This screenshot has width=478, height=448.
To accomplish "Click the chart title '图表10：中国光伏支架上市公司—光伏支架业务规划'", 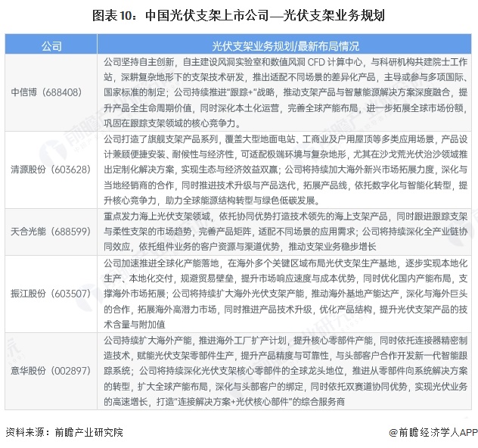I will pyautogui.click(x=238, y=16).
